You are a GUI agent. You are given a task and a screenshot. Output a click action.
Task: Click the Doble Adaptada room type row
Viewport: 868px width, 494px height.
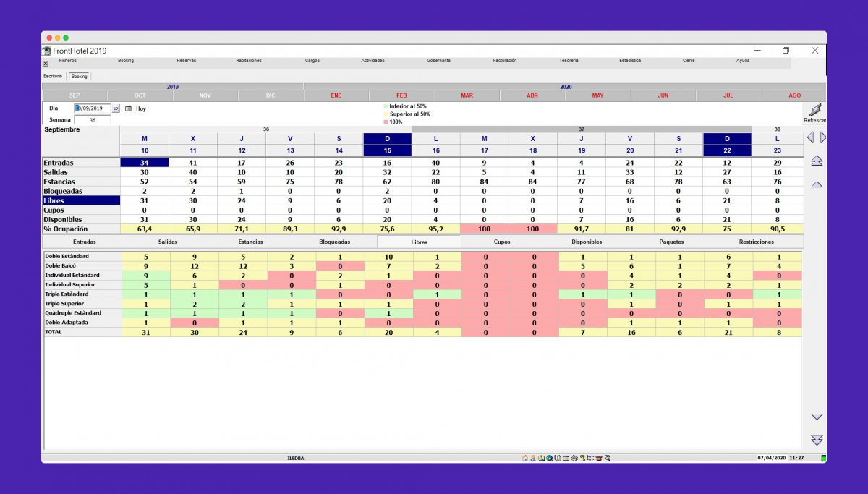(422, 323)
